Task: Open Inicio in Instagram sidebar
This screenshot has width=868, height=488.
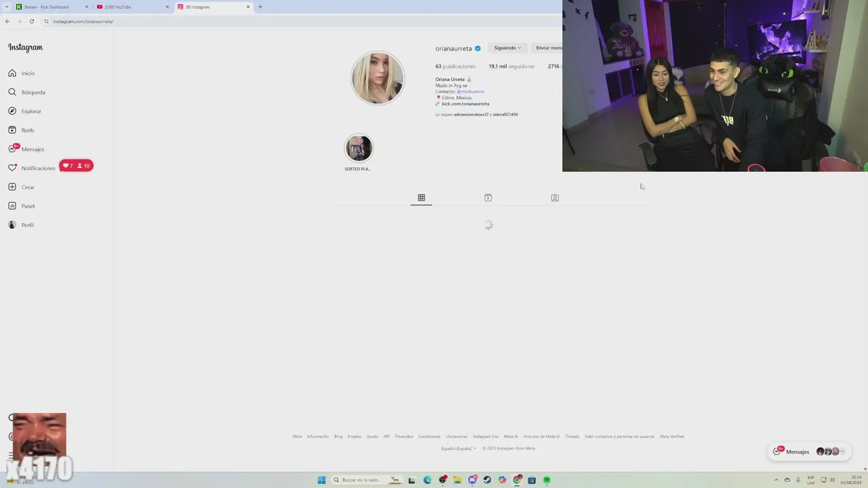Action: pyautogui.click(x=21, y=73)
